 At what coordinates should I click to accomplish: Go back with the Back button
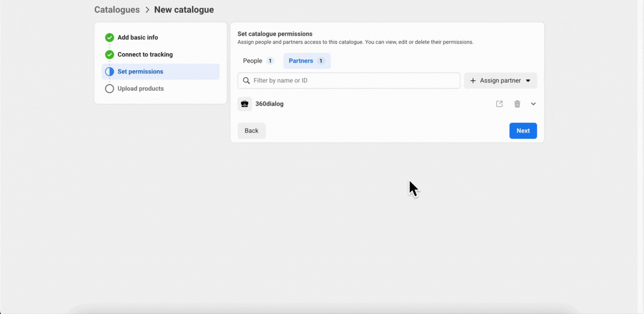tap(251, 130)
